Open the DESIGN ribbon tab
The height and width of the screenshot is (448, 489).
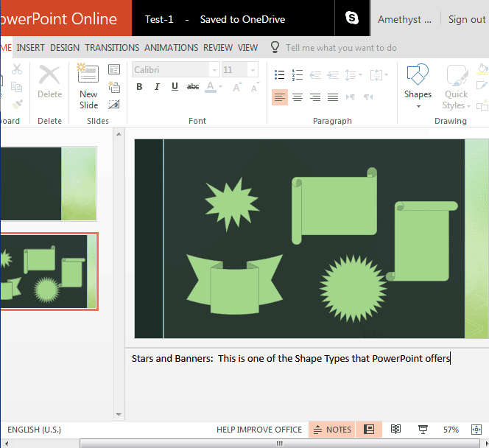65,47
